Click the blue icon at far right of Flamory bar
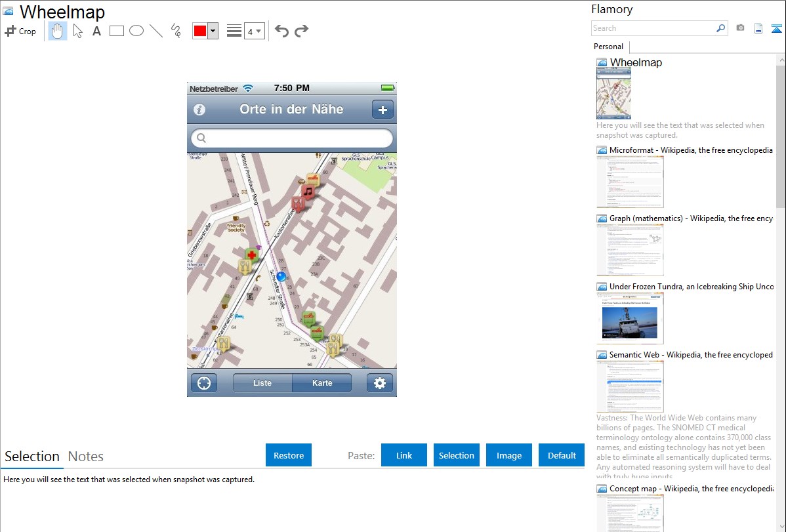 (776, 28)
